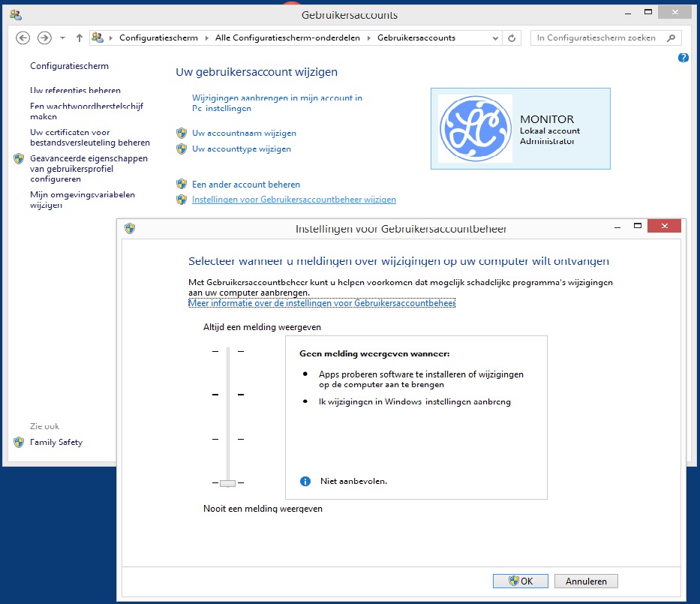Click the magnifier icon in the search box
The width and height of the screenshot is (700, 604).
coord(671,38)
